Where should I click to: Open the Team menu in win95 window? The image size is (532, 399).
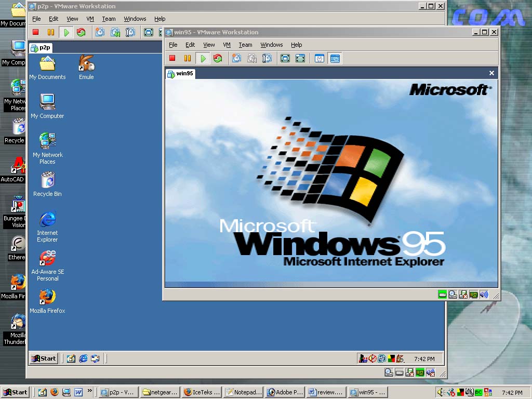(x=245, y=45)
